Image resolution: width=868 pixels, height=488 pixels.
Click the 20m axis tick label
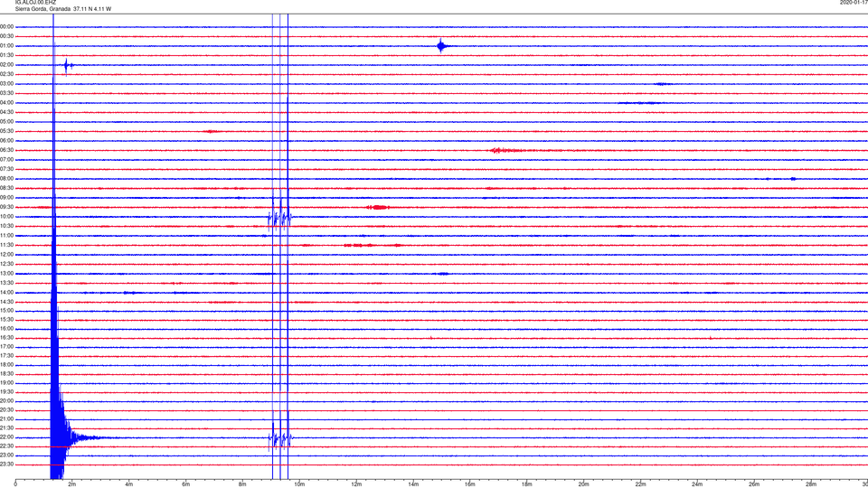pyautogui.click(x=583, y=484)
